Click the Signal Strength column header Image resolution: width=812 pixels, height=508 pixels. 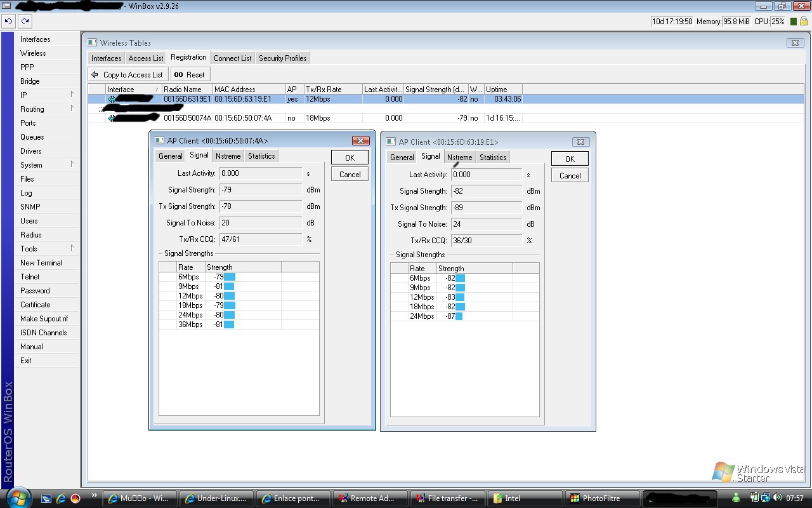435,90
